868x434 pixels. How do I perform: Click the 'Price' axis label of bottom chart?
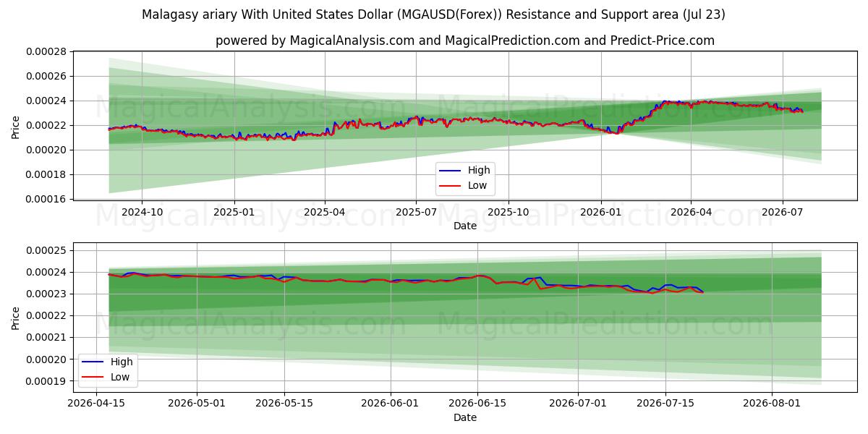(x=16, y=318)
